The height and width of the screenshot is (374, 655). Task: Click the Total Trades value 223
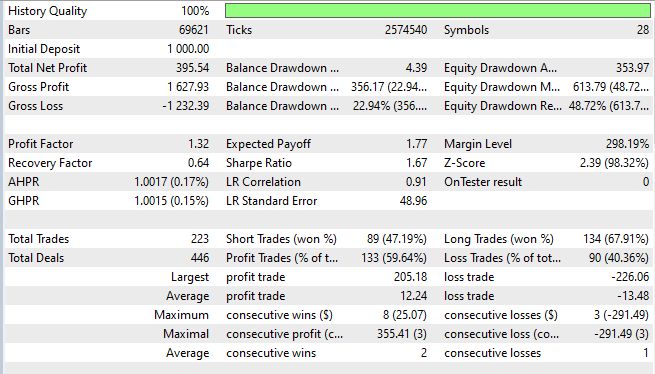point(200,239)
